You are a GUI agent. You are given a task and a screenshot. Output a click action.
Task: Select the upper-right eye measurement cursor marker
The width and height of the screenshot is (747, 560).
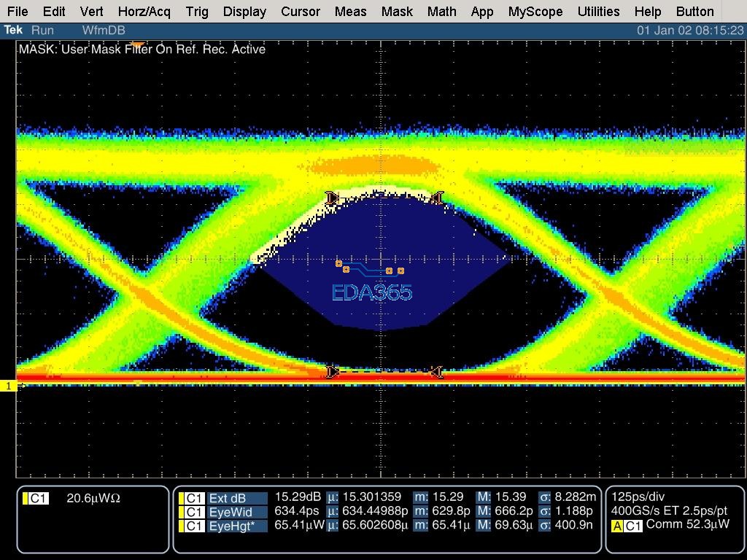438,197
